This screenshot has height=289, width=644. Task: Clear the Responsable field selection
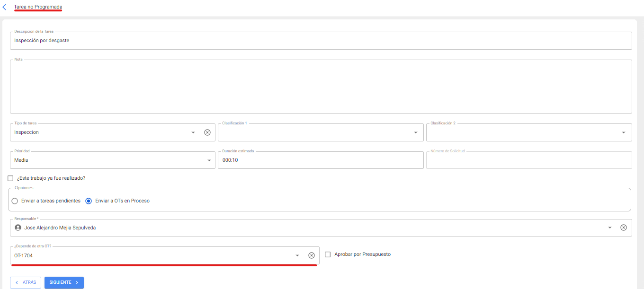point(624,228)
